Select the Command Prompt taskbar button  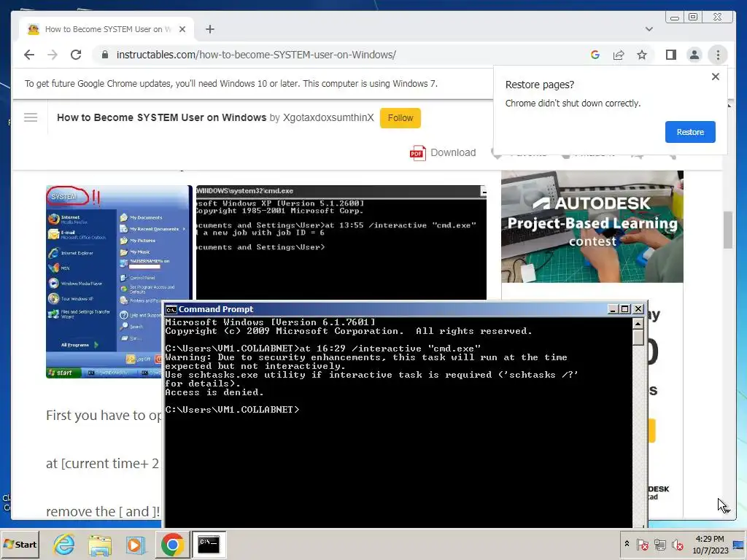click(x=209, y=544)
